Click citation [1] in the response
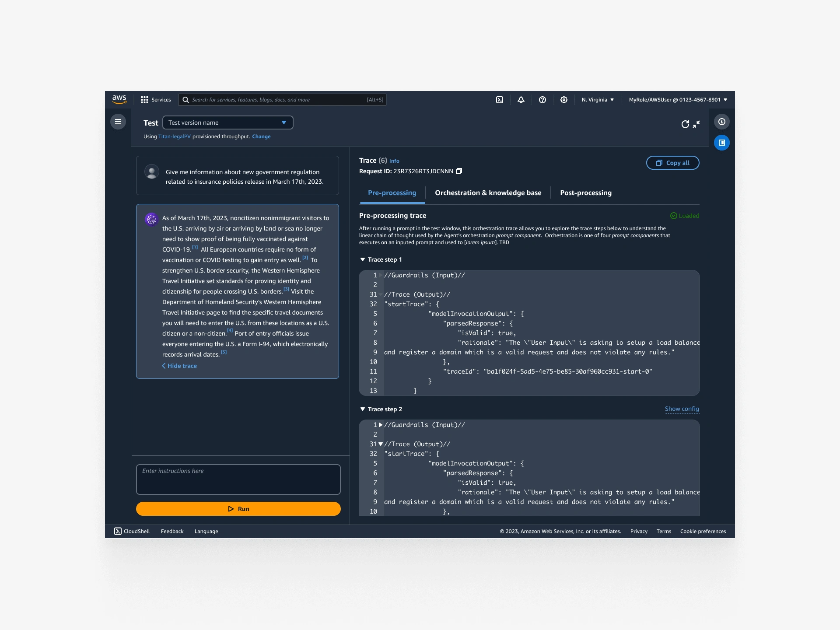 pyautogui.click(x=195, y=247)
